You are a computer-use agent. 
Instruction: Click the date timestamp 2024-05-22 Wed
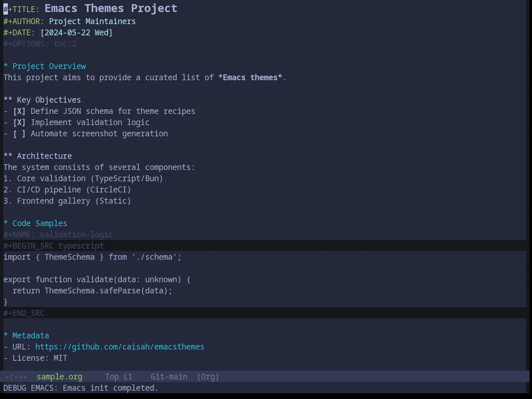click(x=76, y=33)
